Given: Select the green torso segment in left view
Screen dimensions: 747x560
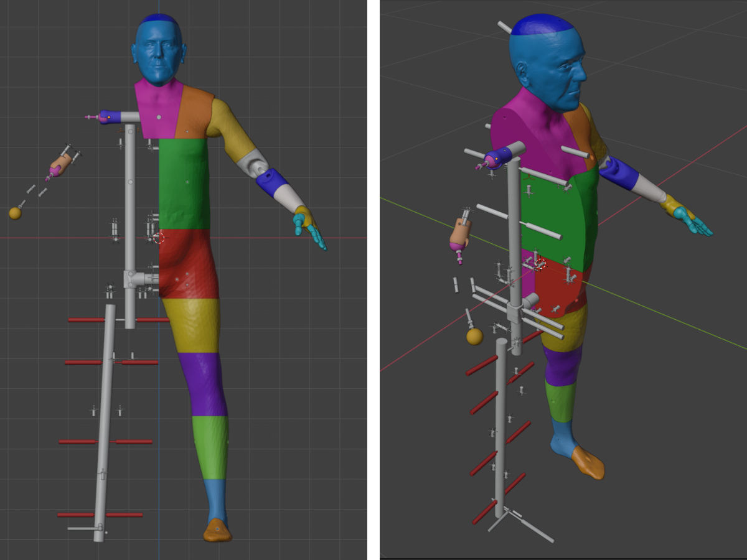Looking at the screenshot, I should point(183,184).
